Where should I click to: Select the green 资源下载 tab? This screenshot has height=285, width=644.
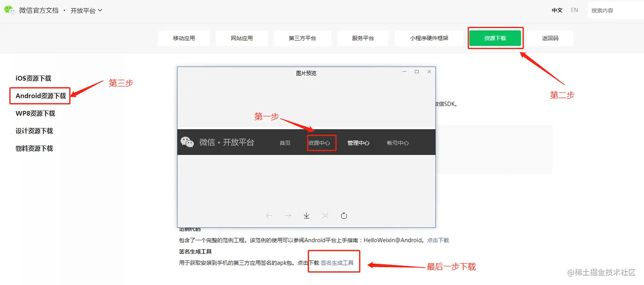pyautogui.click(x=495, y=38)
